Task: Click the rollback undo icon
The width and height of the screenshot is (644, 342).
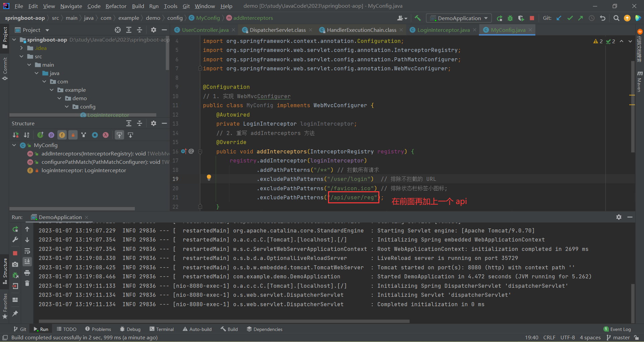Action: coord(603,18)
